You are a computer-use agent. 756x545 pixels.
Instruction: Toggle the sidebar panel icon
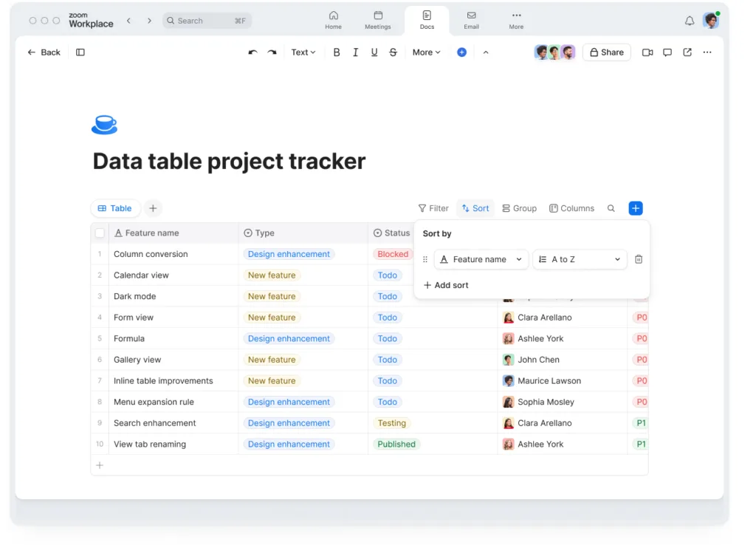click(x=80, y=52)
